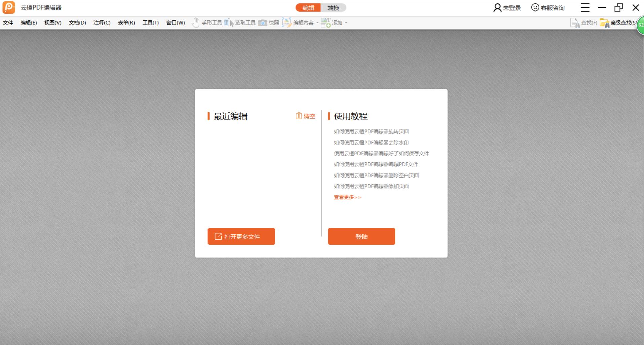Open tutorial 如何使用云橙PDF编辑器旋转页面

[x=371, y=131]
